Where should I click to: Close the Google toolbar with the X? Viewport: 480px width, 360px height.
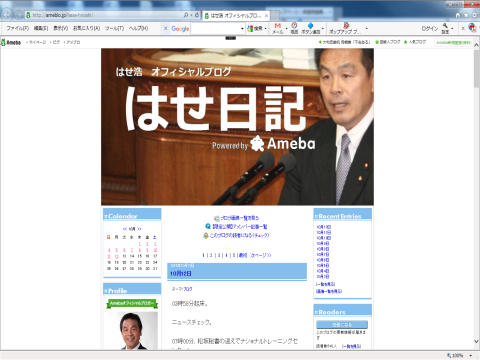coord(165,29)
